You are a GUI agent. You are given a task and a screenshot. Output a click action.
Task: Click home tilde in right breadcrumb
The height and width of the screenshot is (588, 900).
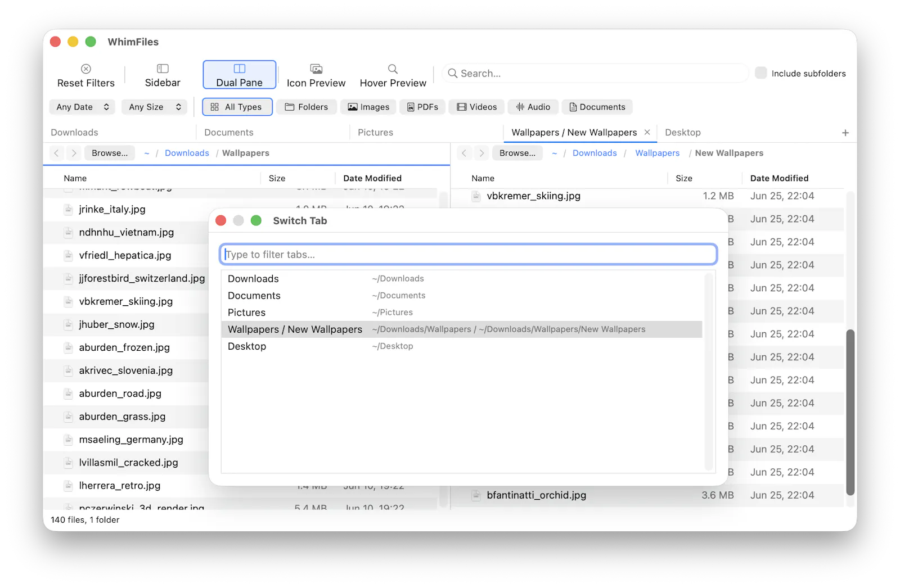[x=555, y=153]
